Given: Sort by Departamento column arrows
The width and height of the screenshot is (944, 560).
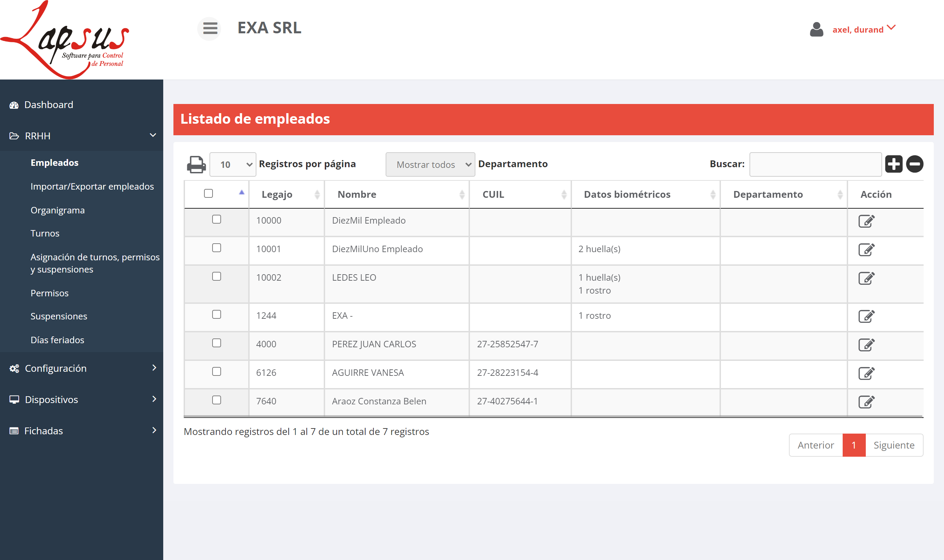Looking at the screenshot, I should click(840, 194).
